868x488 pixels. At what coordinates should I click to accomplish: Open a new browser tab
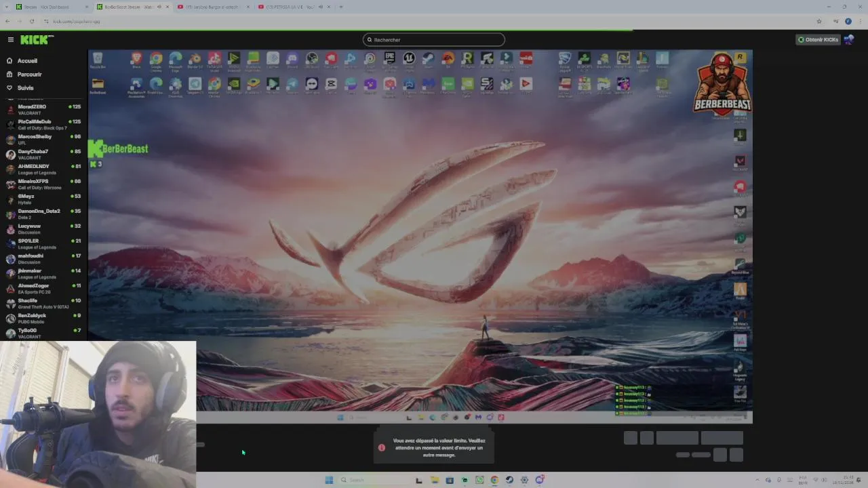click(341, 7)
